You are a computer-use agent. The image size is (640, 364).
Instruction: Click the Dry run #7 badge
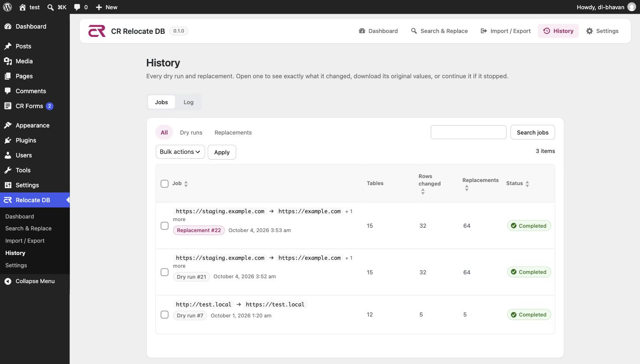[x=190, y=316]
